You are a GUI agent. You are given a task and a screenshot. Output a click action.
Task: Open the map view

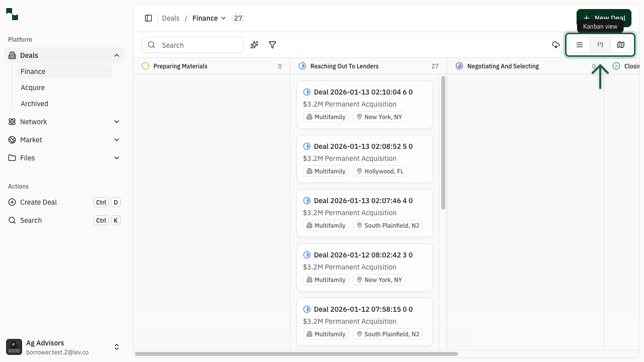point(620,45)
